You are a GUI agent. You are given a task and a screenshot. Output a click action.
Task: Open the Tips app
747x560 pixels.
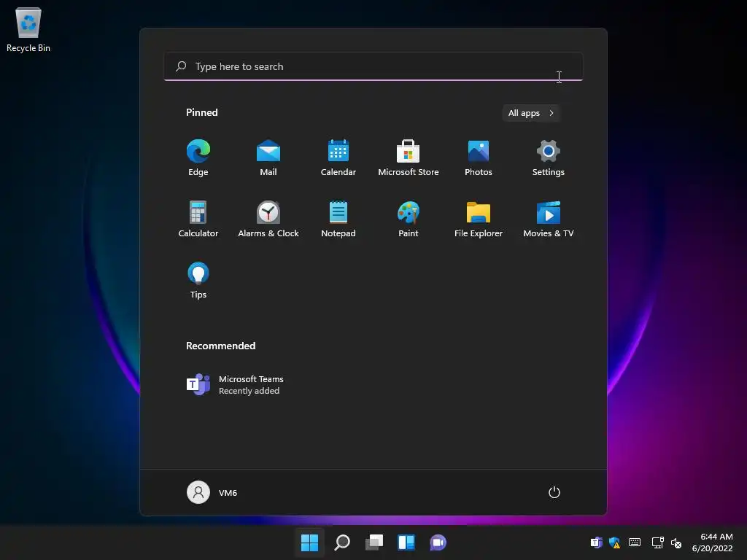pyautogui.click(x=198, y=280)
